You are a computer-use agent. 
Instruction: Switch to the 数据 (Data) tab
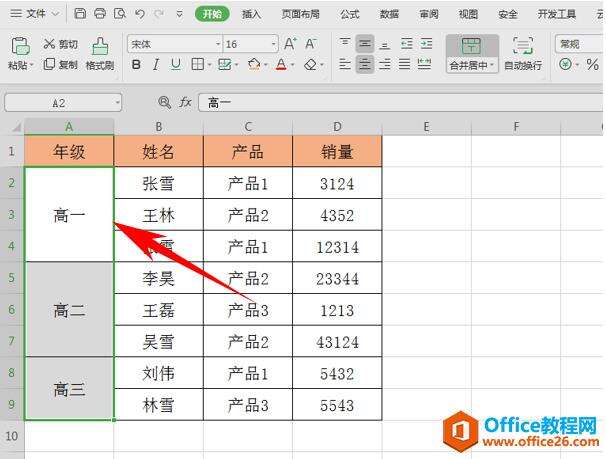(389, 14)
